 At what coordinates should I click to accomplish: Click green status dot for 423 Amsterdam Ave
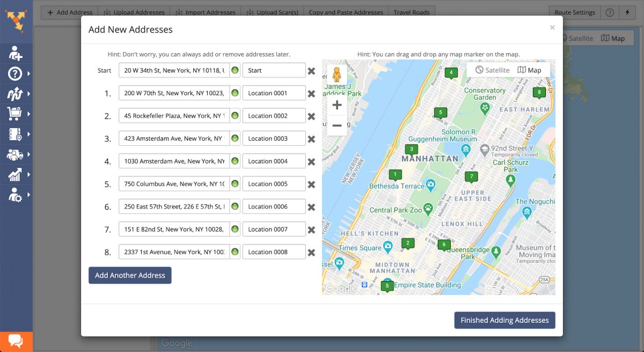tap(235, 139)
